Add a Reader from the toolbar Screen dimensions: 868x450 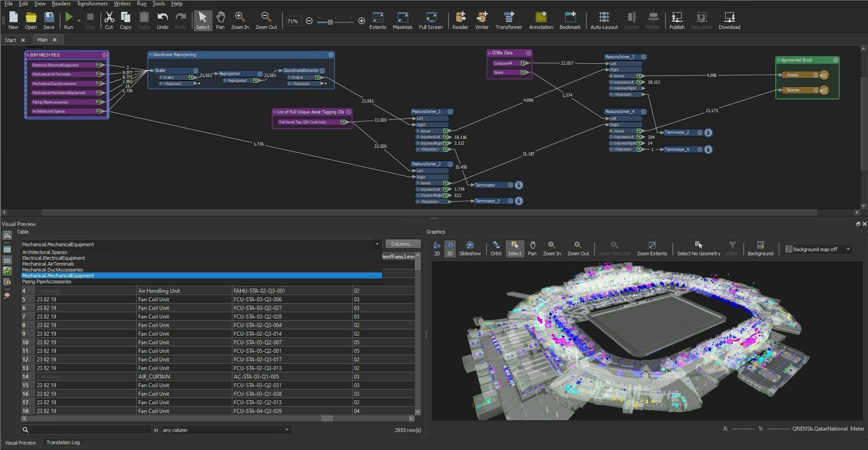pyautogui.click(x=460, y=20)
